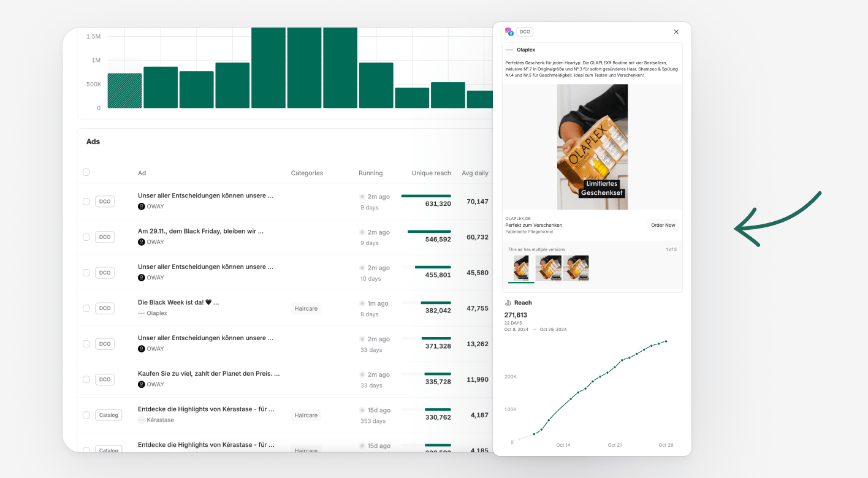
Task: Click OWAY logo icon on 631,320 reach row
Action: (142, 207)
